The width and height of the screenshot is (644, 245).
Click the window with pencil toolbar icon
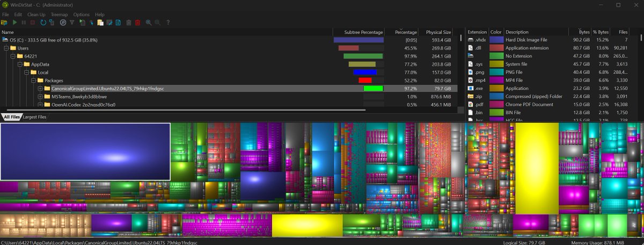point(109,23)
